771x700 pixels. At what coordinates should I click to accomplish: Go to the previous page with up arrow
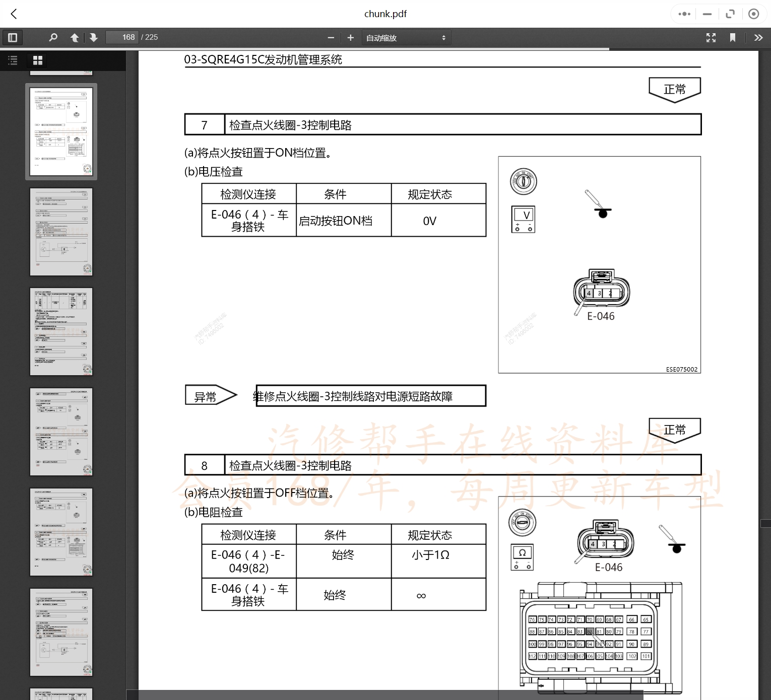pos(75,37)
